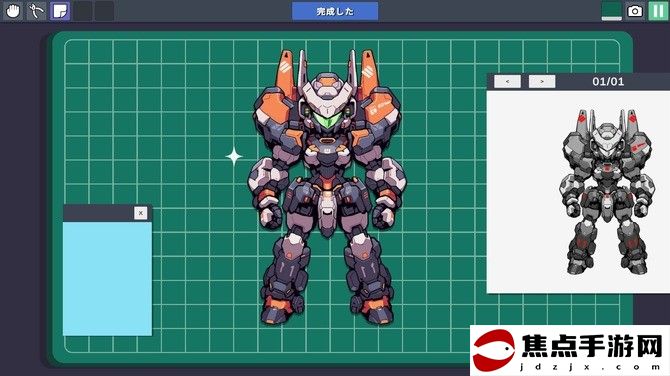Go to the next reference image
This screenshot has width=670, height=376.
542,81
